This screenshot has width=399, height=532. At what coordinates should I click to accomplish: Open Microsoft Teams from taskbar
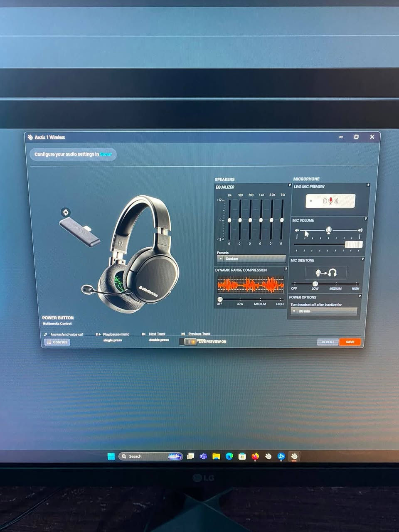[x=203, y=456]
